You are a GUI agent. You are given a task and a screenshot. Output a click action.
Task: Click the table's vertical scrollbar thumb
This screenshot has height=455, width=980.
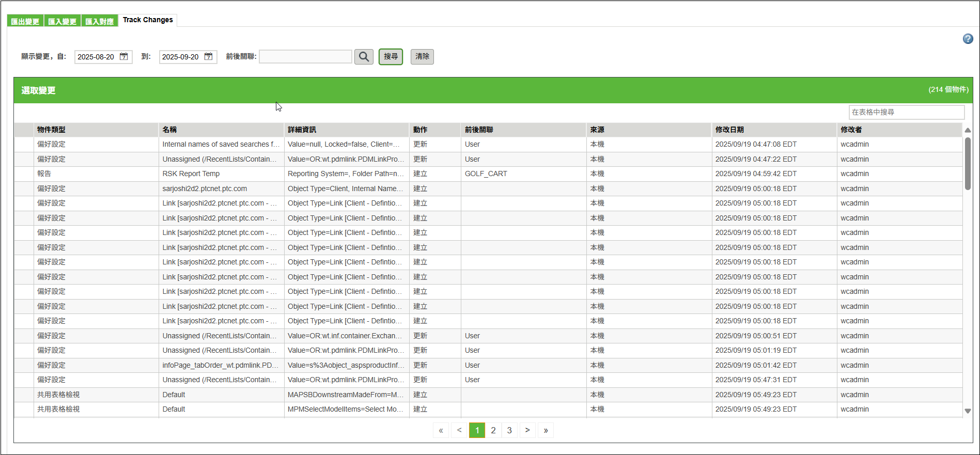968,164
